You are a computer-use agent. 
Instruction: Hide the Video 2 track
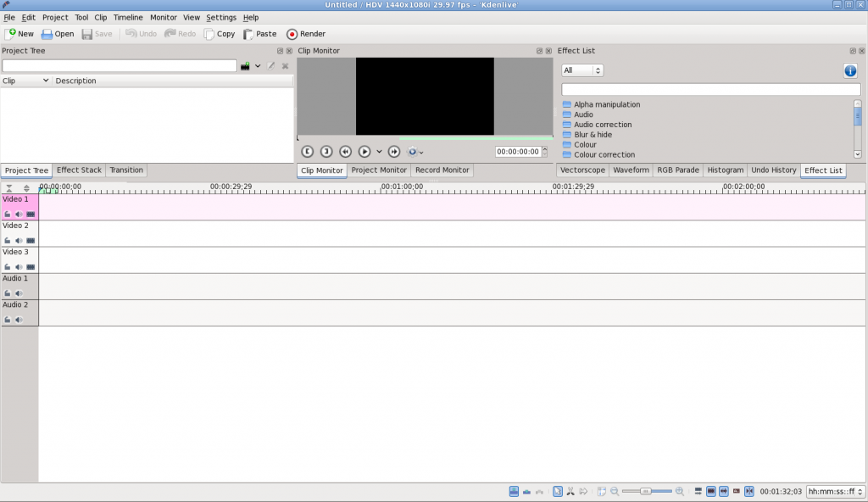[x=31, y=240]
